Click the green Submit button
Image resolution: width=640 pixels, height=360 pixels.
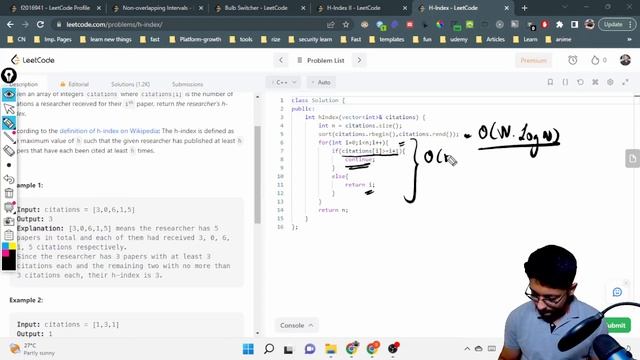click(616, 325)
